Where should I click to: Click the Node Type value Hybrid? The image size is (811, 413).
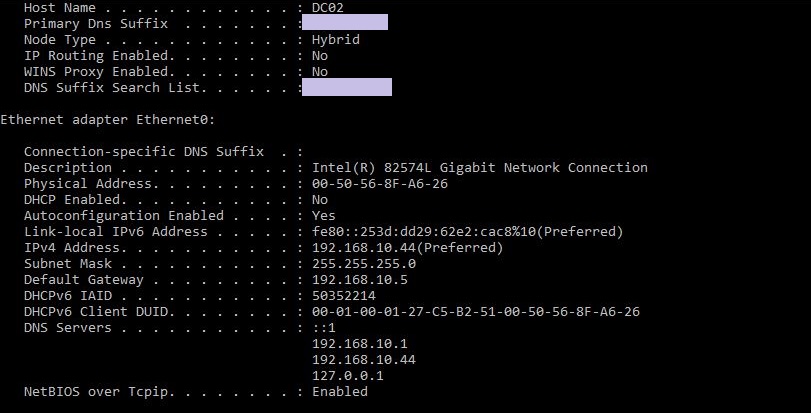click(x=336, y=40)
